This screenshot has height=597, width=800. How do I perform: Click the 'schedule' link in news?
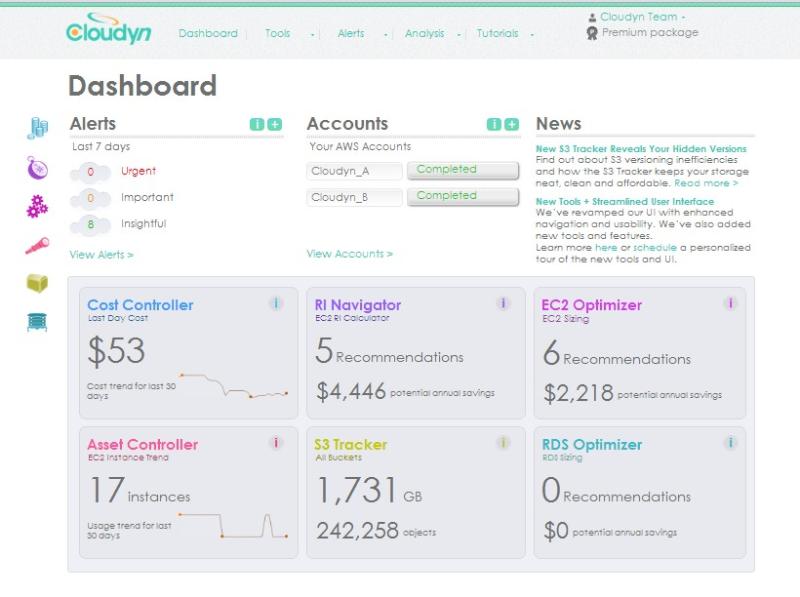655,247
